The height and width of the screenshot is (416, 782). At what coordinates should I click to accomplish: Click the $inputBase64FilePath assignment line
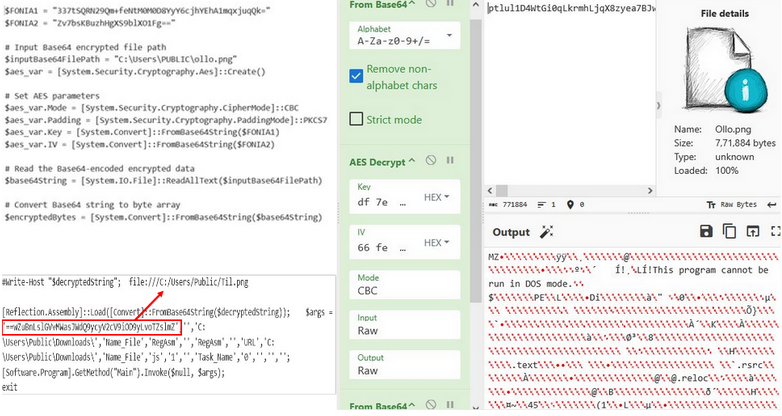pos(121,59)
